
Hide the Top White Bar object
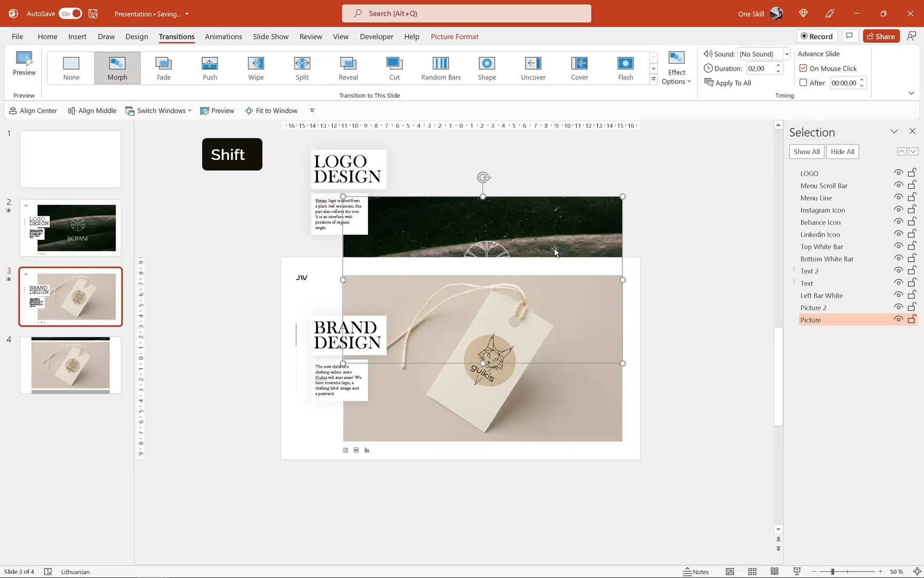[898, 246]
